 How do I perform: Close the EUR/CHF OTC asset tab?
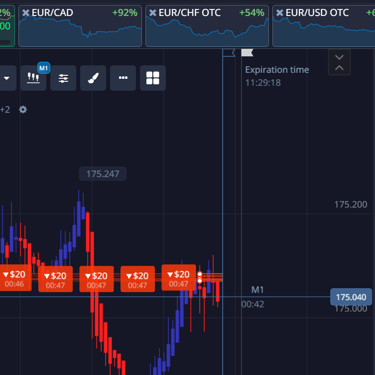(x=153, y=13)
